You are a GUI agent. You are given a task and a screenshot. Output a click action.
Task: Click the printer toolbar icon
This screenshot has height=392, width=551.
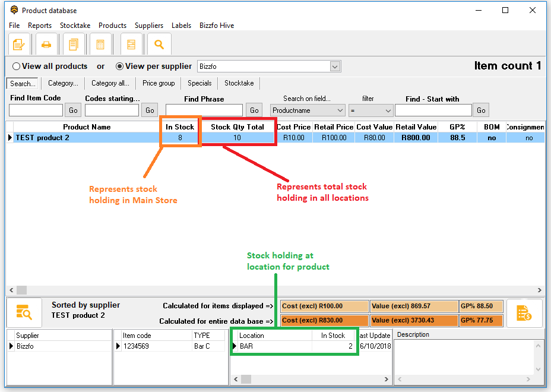point(46,45)
